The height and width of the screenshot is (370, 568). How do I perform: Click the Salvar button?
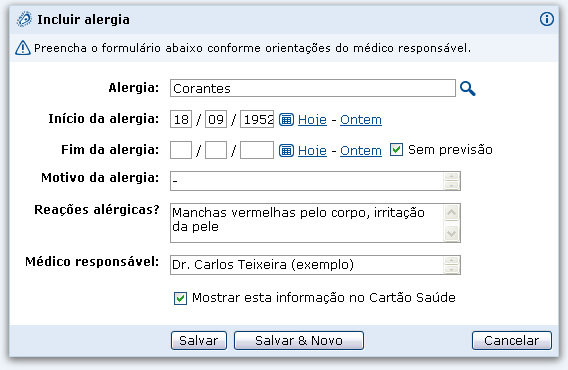click(x=199, y=341)
